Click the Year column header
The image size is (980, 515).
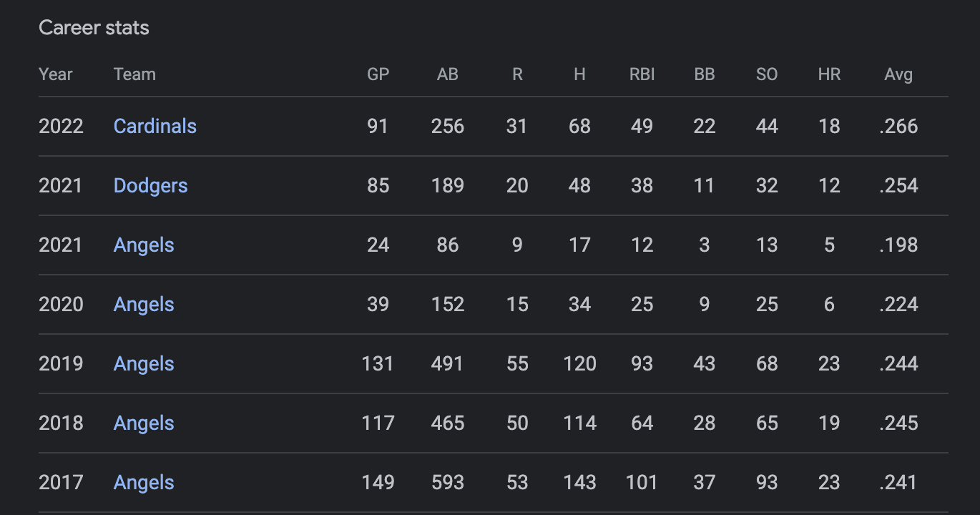56,74
